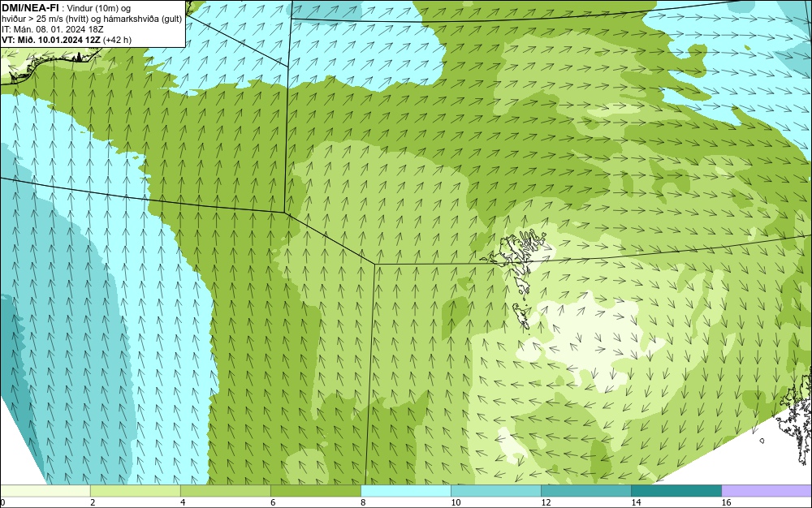Click the legend scale label '16'
This screenshot has width=812, height=508.
pos(726,502)
